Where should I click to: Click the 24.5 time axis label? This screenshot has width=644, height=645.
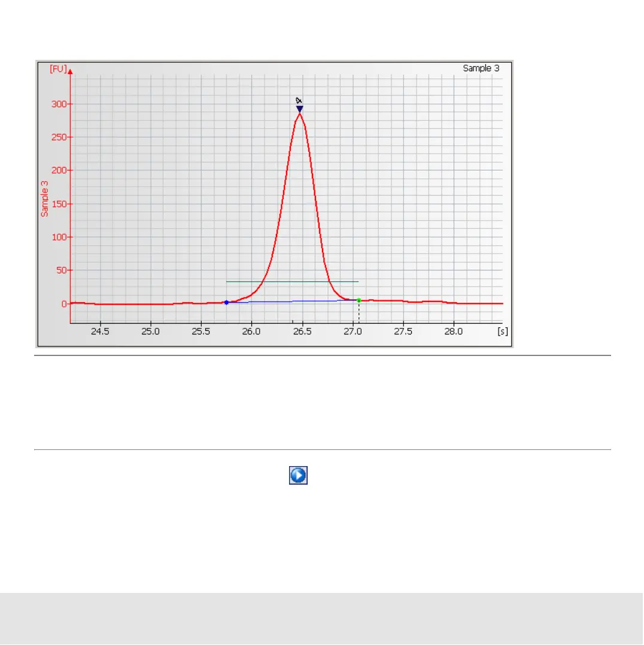(100, 331)
